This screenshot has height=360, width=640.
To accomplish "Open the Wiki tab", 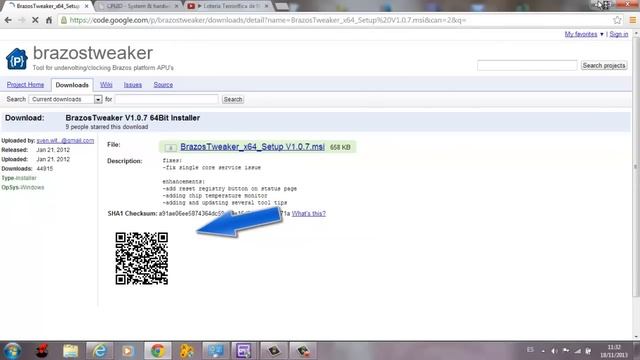I will [x=106, y=84].
